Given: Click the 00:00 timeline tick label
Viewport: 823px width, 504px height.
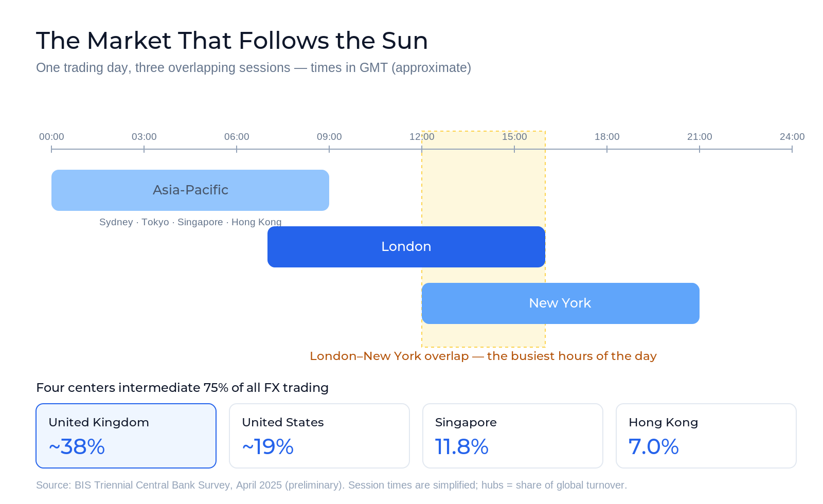Looking at the screenshot, I should click(51, 137).
